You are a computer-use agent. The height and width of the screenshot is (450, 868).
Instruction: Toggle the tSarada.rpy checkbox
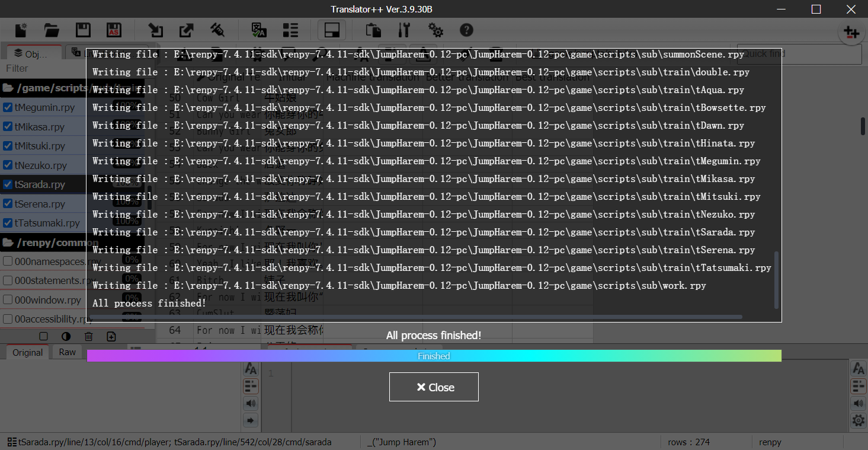[x=8, y=184]
